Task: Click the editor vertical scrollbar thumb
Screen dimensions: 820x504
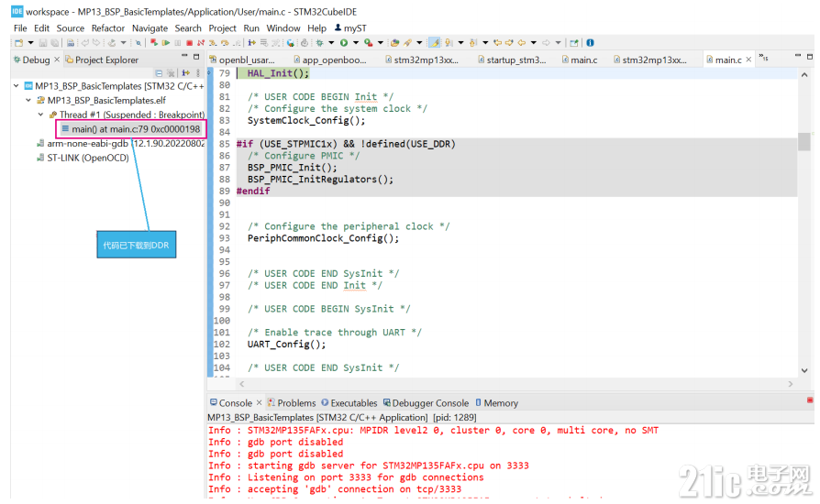Action: pyautogui.click(x=803, y=141)
